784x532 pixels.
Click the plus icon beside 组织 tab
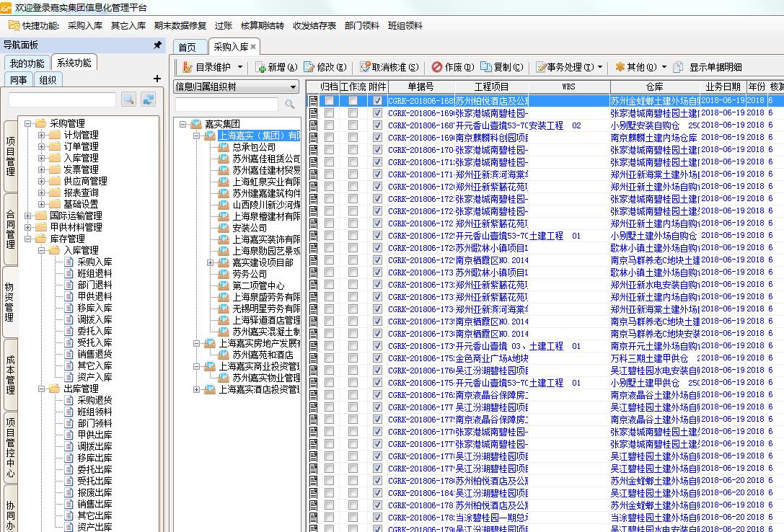[157, 79]
